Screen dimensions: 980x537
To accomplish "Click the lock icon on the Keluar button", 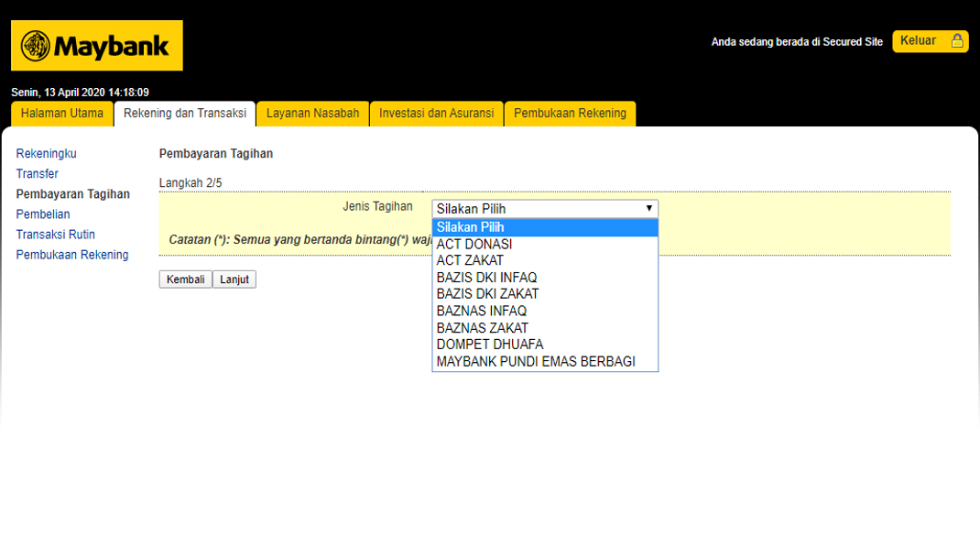I will click(x=957, y=41).
